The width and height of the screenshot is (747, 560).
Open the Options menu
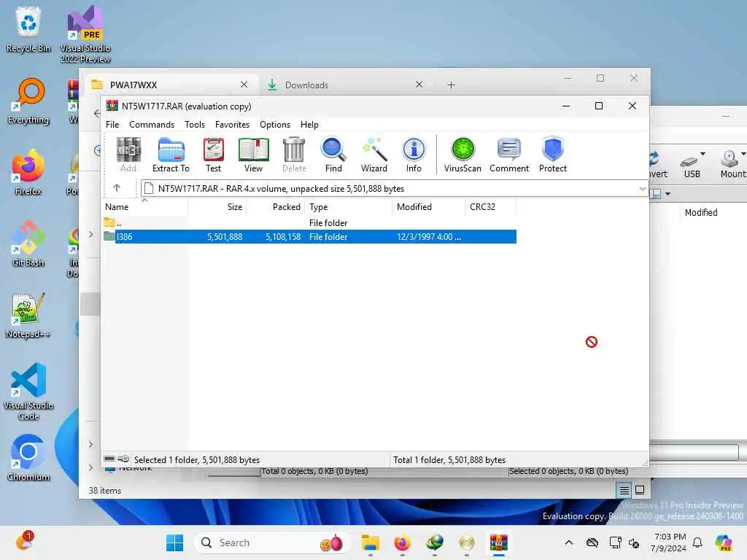click(275, 124)
